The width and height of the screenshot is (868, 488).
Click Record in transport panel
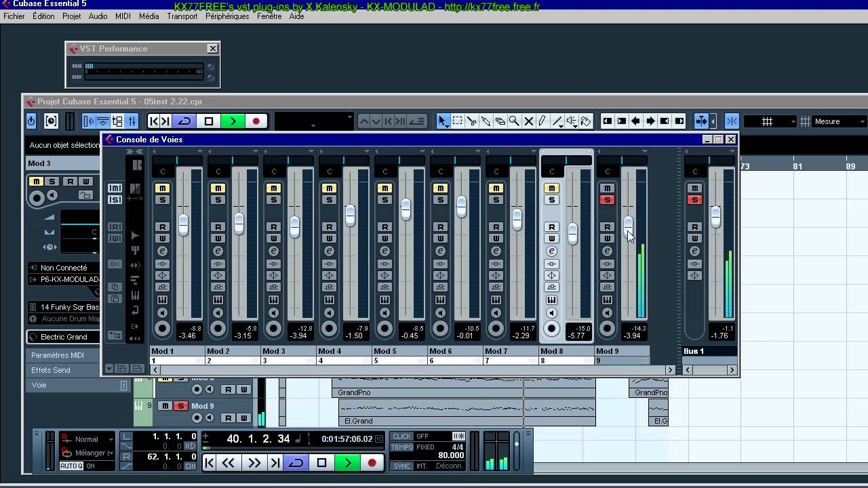pyautogui.click(x=372, y=463)
